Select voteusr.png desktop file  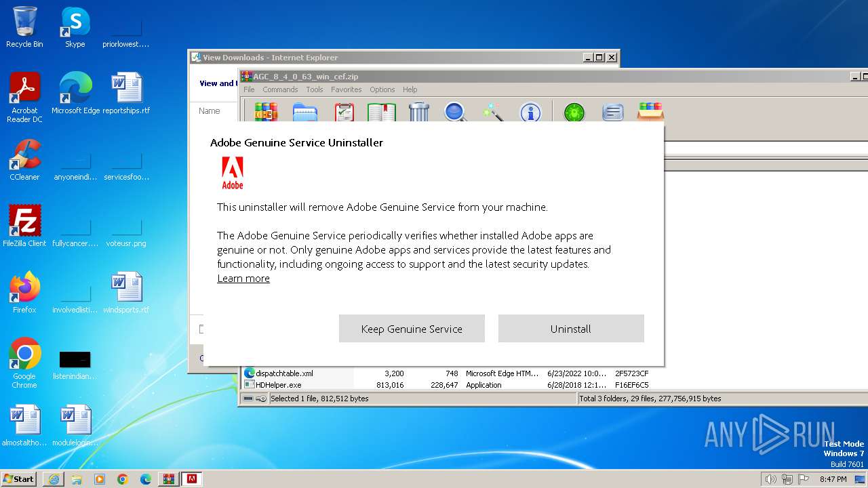pyautogui.click(x=126, y=231)
